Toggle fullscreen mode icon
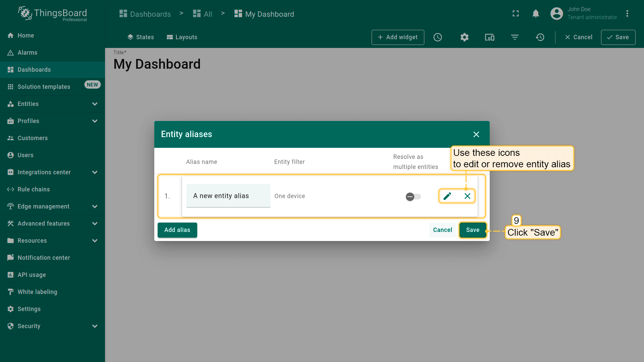 pyautogui.click(x=516, y=14)
